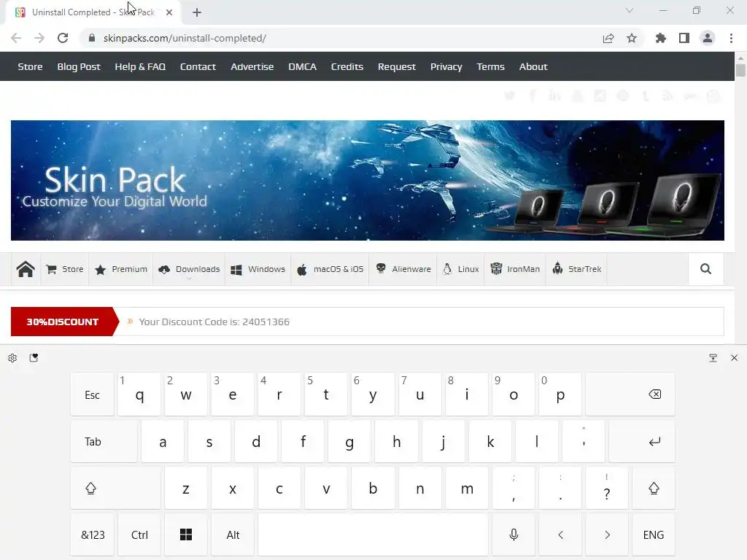
Task: Tap the backspace key
Action: (x=630, y=394)
